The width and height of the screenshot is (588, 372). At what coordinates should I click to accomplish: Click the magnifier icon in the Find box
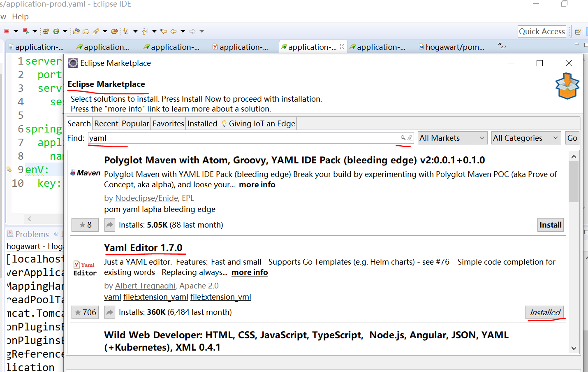403,138
